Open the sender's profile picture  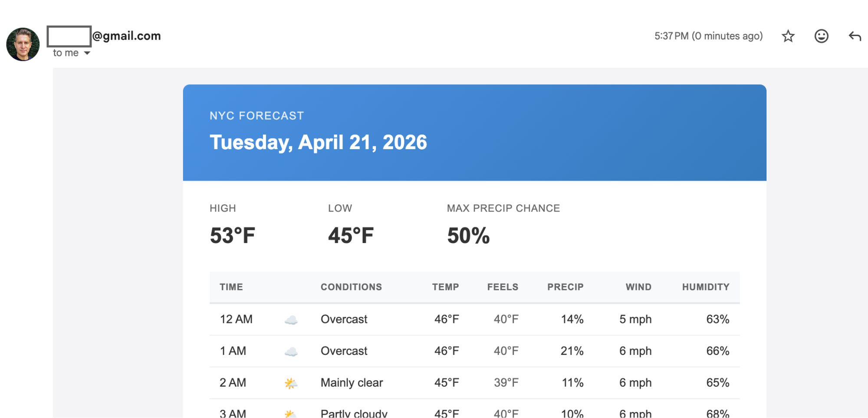23,44
